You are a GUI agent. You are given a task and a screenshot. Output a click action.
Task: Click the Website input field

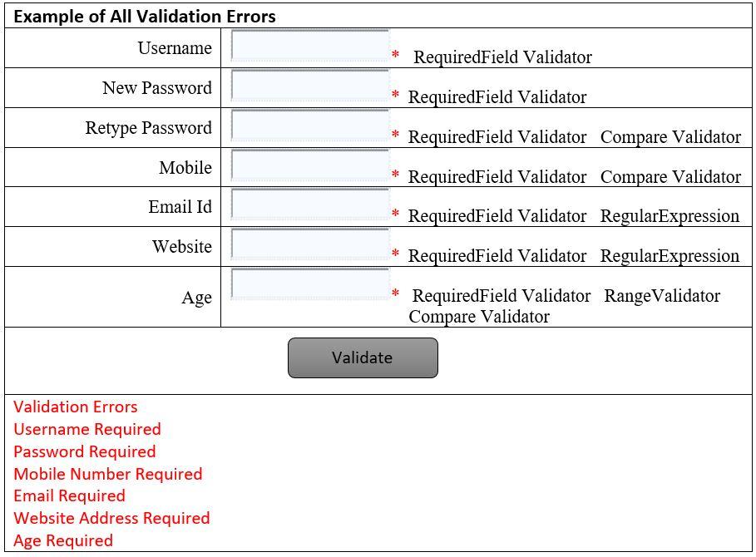(309, 244)
